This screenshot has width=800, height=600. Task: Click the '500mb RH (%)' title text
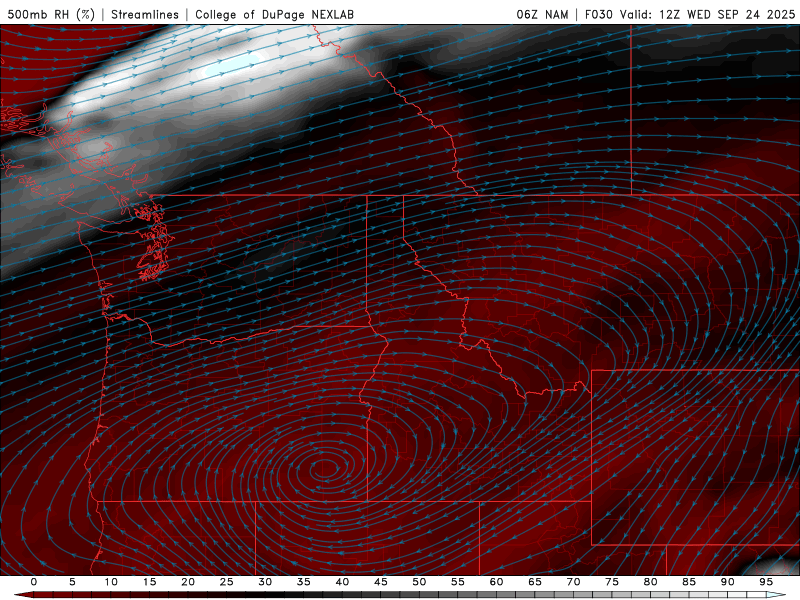point(51,14)
